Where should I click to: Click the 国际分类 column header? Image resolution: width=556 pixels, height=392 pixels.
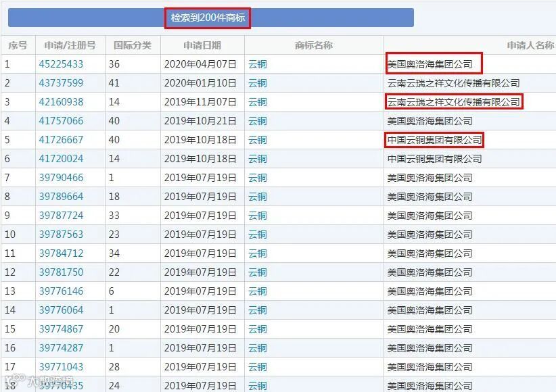point(133,45)
